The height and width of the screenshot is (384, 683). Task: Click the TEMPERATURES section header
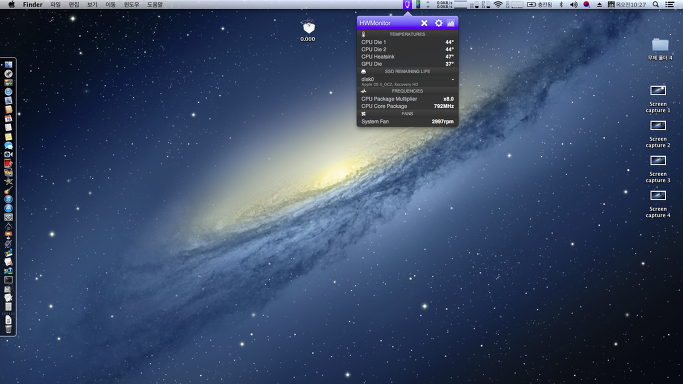point(407,34)
